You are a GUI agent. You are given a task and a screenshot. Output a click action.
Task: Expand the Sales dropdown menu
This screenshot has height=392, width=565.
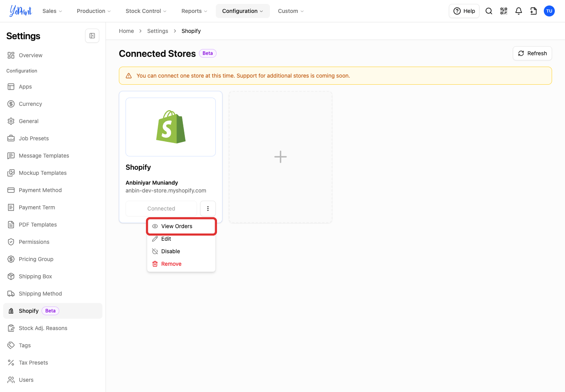tap(52, 11)
